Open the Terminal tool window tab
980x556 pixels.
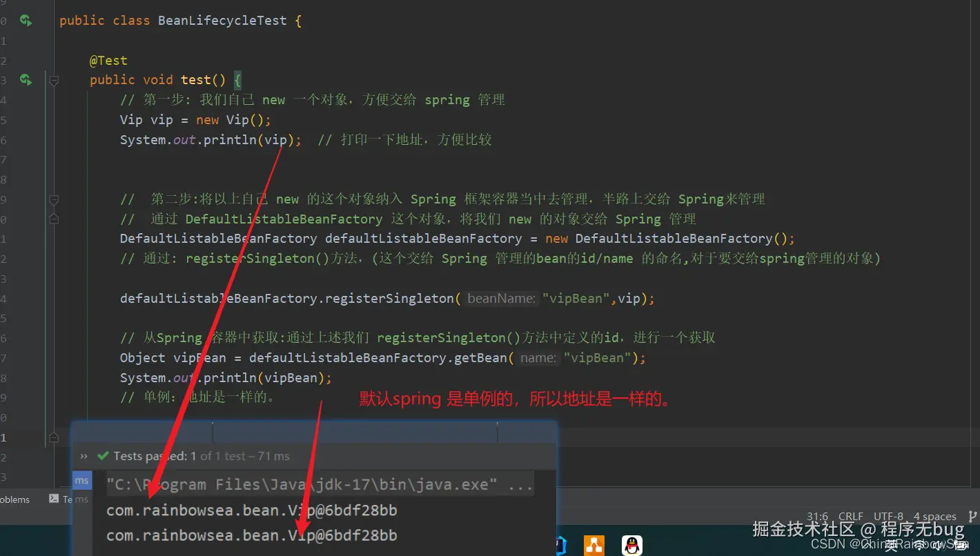68,499
